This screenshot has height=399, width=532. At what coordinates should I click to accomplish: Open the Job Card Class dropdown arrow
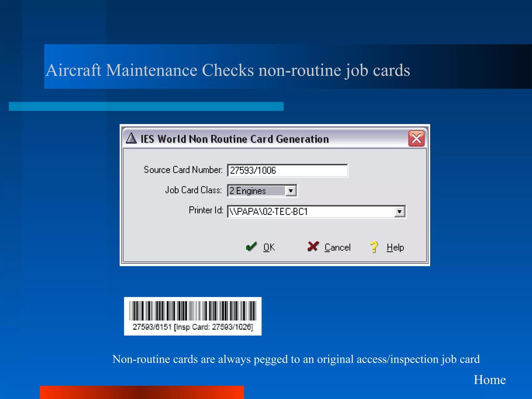291,191
